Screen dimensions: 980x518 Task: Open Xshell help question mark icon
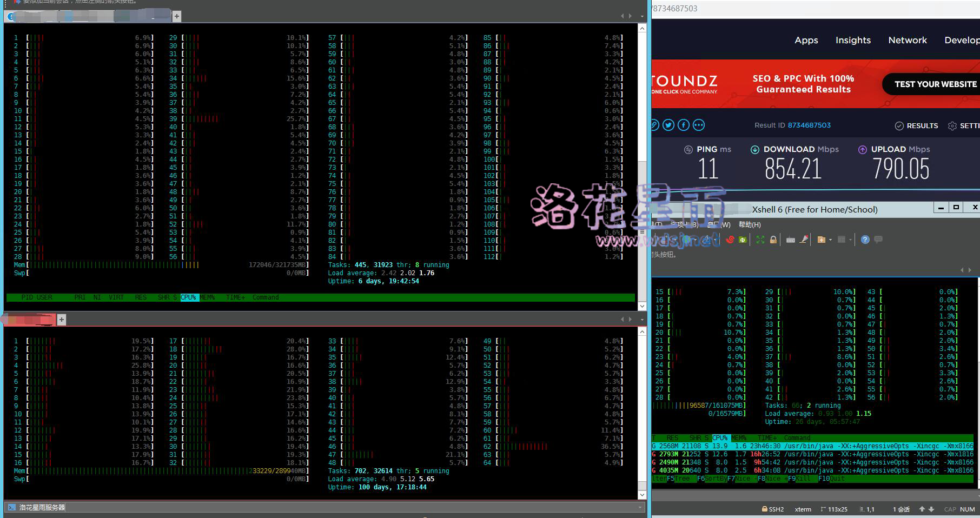tap(865, 240)
